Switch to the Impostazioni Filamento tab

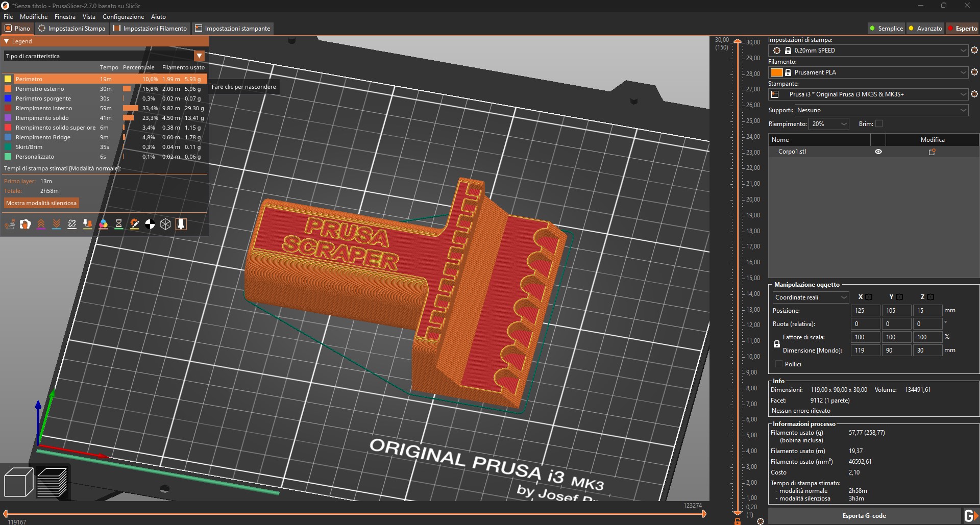point(150,28)
